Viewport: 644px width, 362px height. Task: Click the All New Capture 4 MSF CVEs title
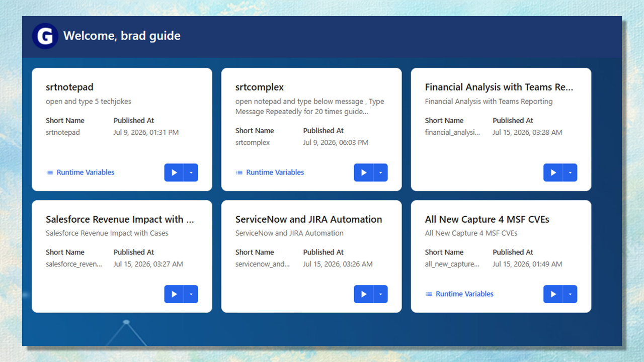coord(487,219)
